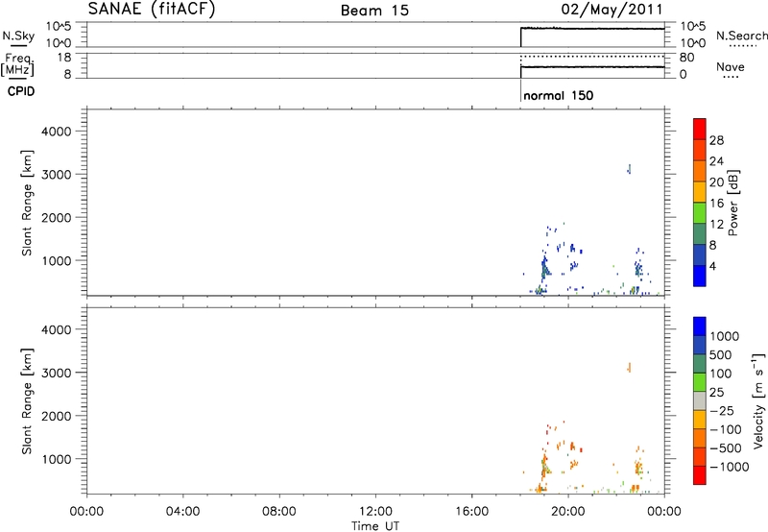Click the dotted frequency line in Freq panel
This screenshot has height=532, width=768.
592,58
